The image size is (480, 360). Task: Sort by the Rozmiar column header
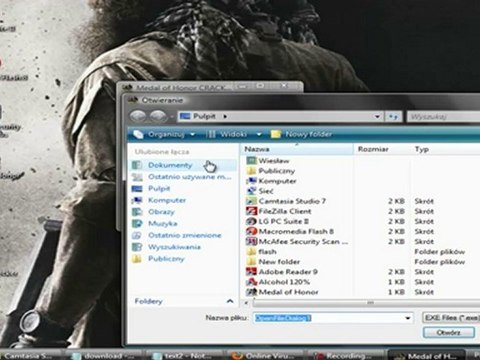[x=382, y=149]
